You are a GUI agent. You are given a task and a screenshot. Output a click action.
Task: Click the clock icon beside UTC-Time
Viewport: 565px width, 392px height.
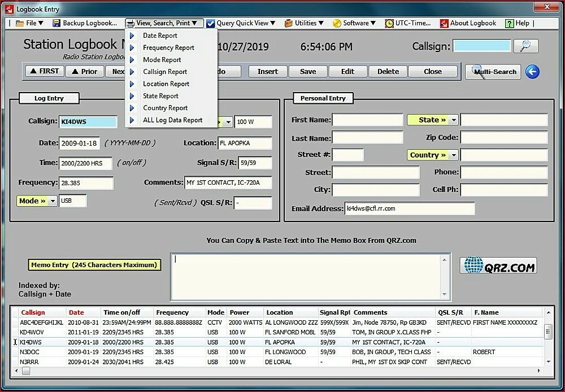pyautogui.click(x=388, y=23)
